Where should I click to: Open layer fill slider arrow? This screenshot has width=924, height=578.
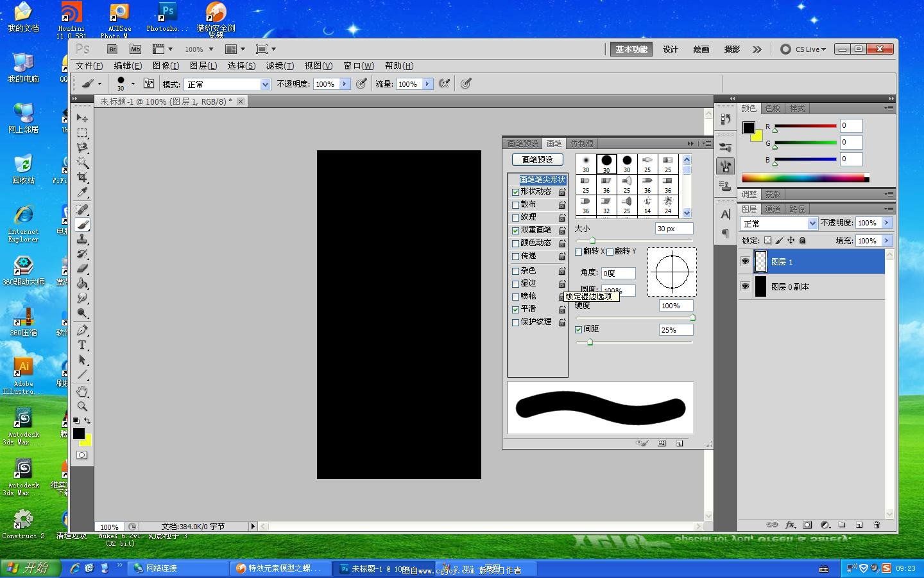[x=887, y=240]
